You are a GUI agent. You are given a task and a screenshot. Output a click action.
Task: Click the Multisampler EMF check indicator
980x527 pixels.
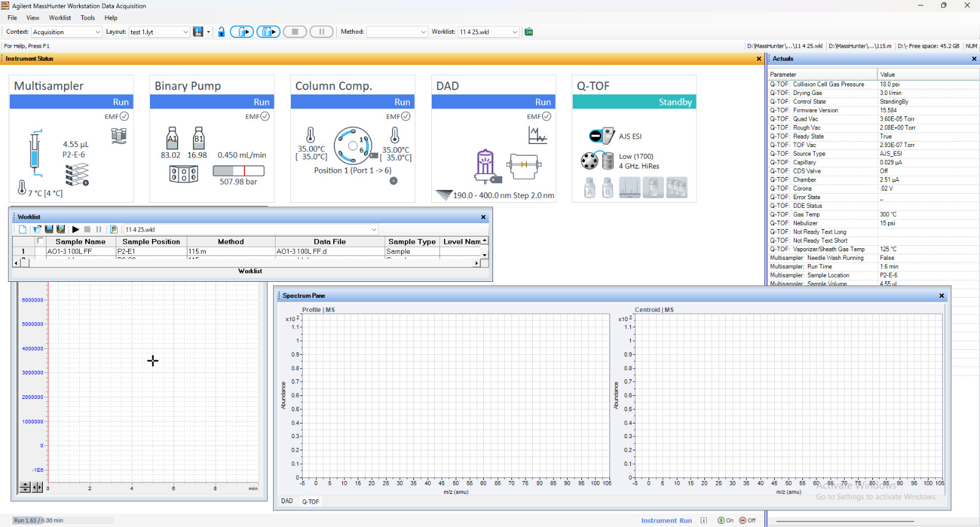click(x=124, y=116)
